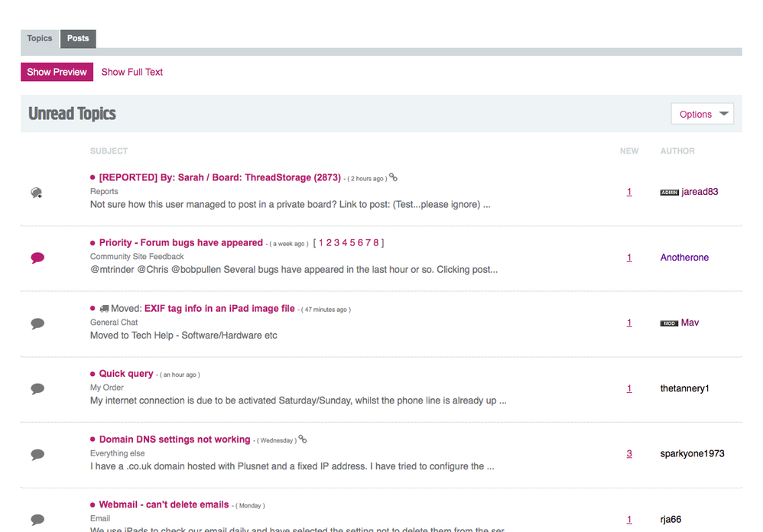Click the MOD badge beside Mav

point(669,323)
